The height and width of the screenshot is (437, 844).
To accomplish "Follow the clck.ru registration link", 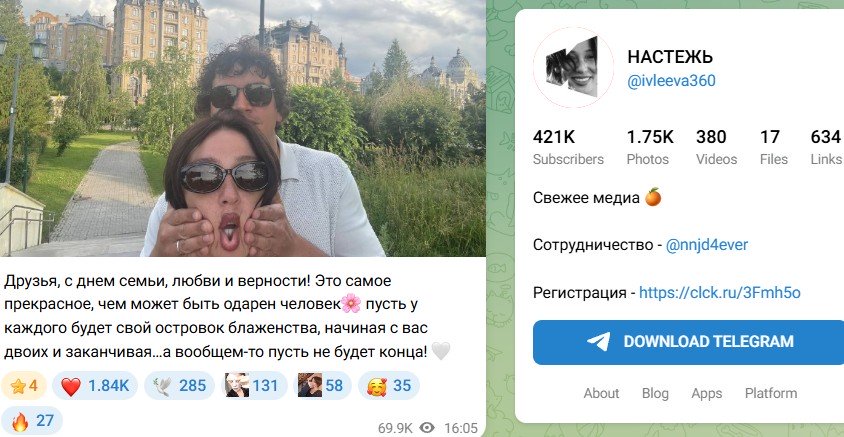I will point(720,293).
